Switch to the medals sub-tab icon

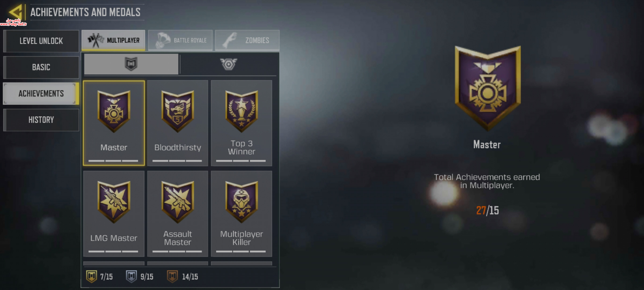point(229,64)
